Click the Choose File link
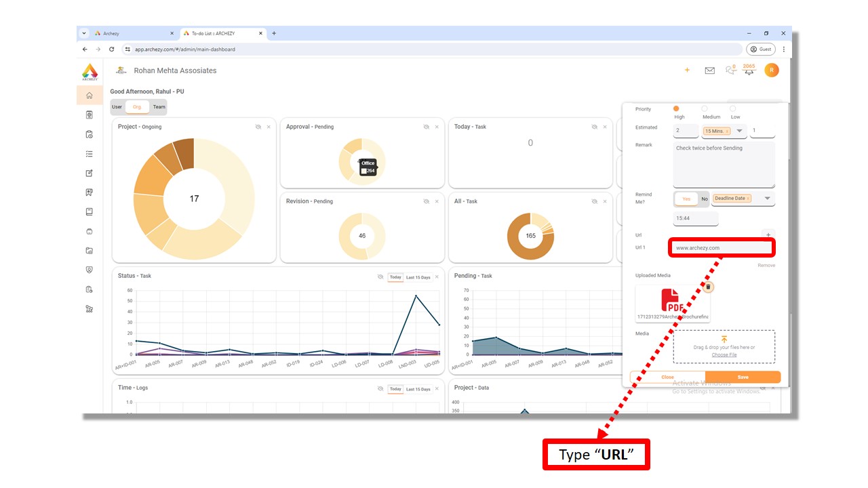868x488 pixels. tap(724, 354)
